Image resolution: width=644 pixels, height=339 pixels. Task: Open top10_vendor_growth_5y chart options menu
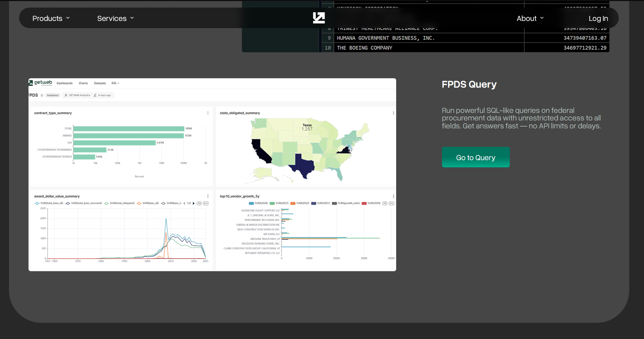coord(393,196)
